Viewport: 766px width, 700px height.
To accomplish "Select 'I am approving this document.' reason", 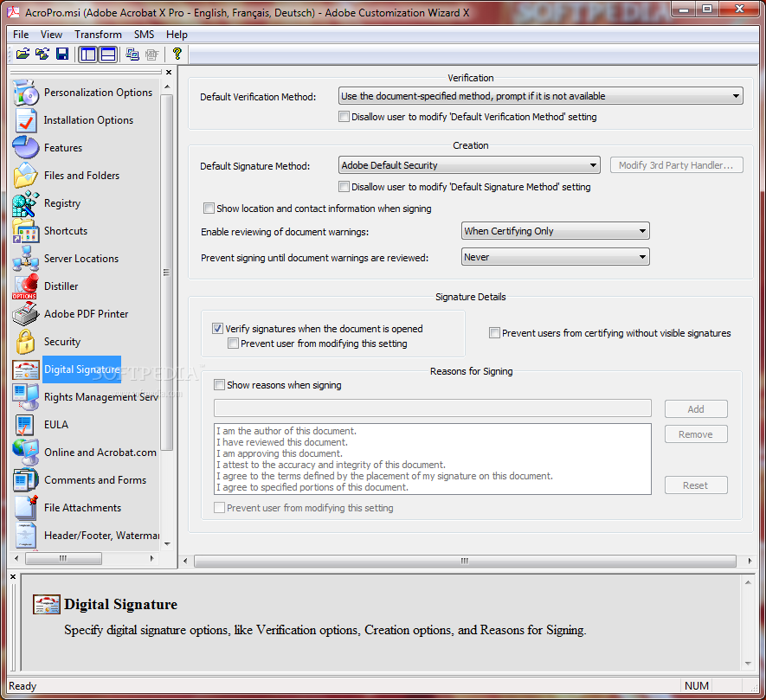I will [x=280, y=453].
